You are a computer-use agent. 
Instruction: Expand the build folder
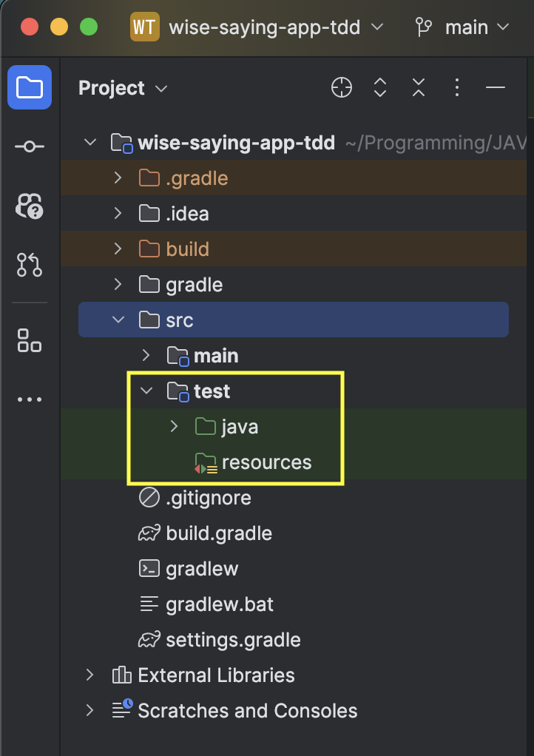pos(118,249)
